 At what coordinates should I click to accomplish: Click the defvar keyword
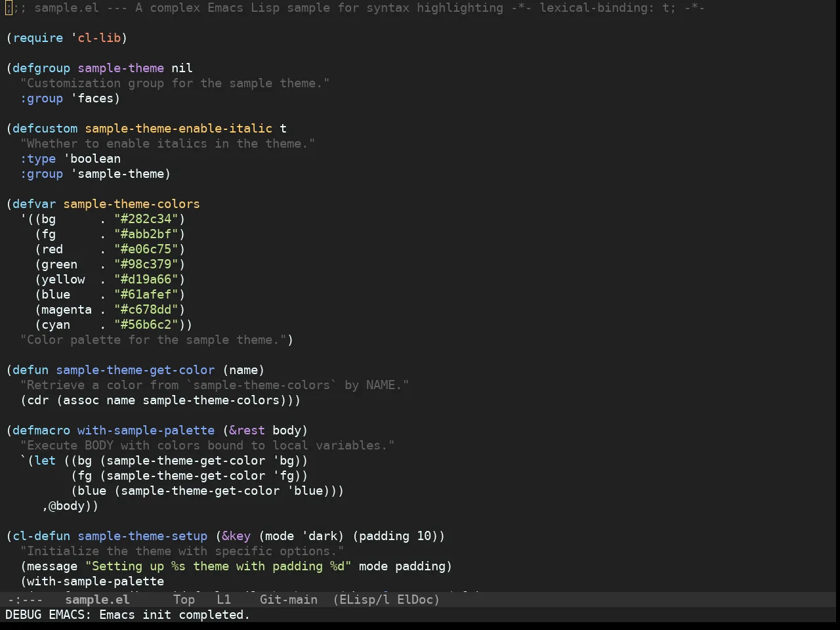click(x=34, y=204)
